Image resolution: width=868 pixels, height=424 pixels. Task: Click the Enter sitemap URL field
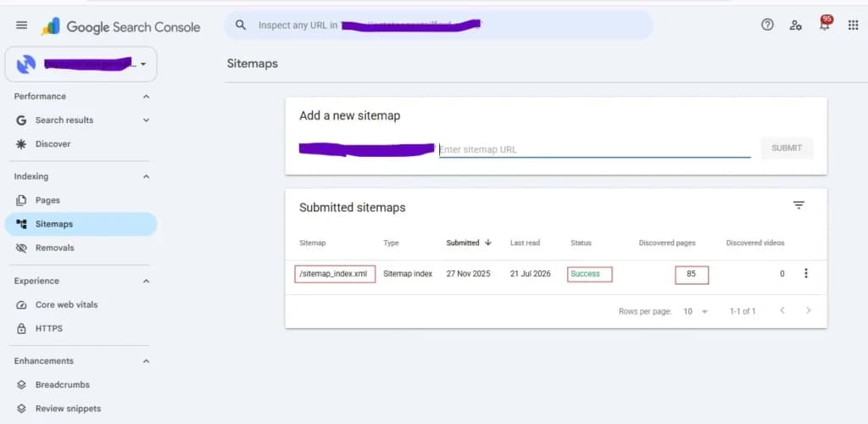[x=595, y=149]
